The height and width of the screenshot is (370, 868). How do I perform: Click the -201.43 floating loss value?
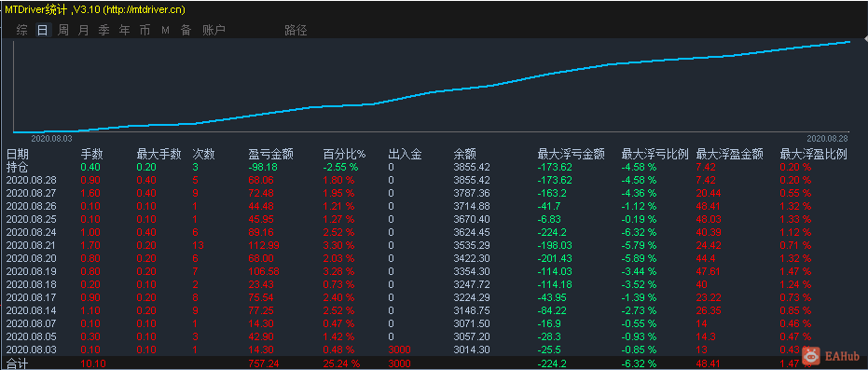555,258
